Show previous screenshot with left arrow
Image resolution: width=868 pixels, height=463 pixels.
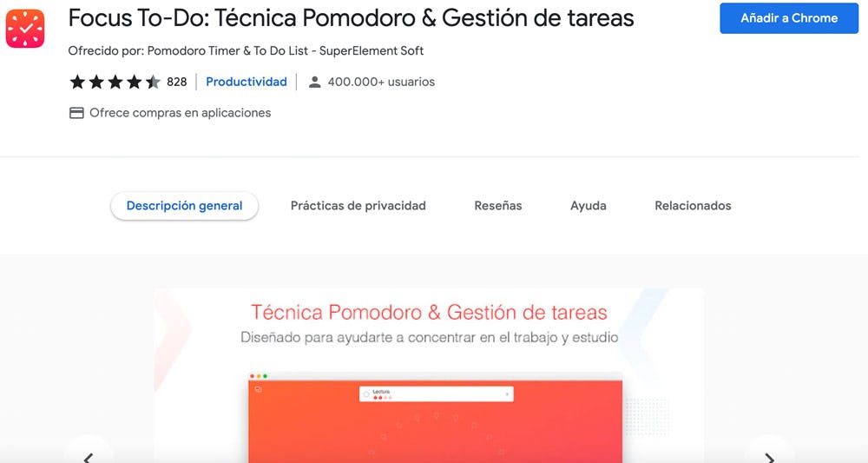point(88,453)
